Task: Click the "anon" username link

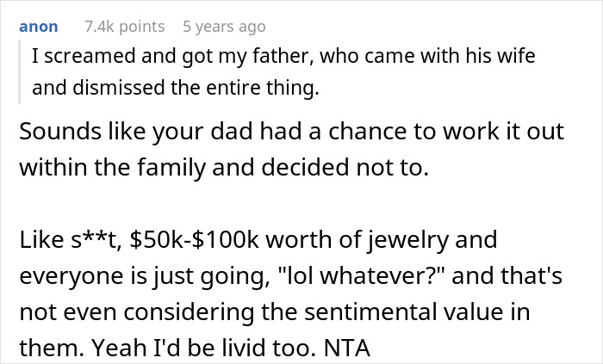Action: [38, 26]
